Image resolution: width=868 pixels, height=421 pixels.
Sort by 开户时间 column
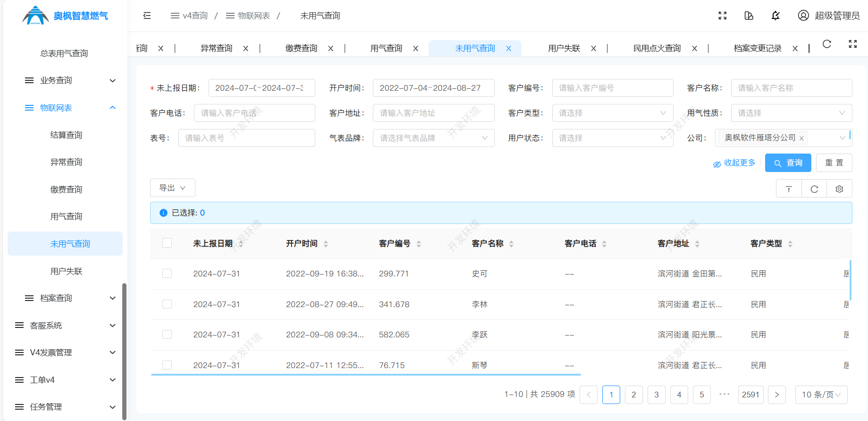[x=326, y=244]
